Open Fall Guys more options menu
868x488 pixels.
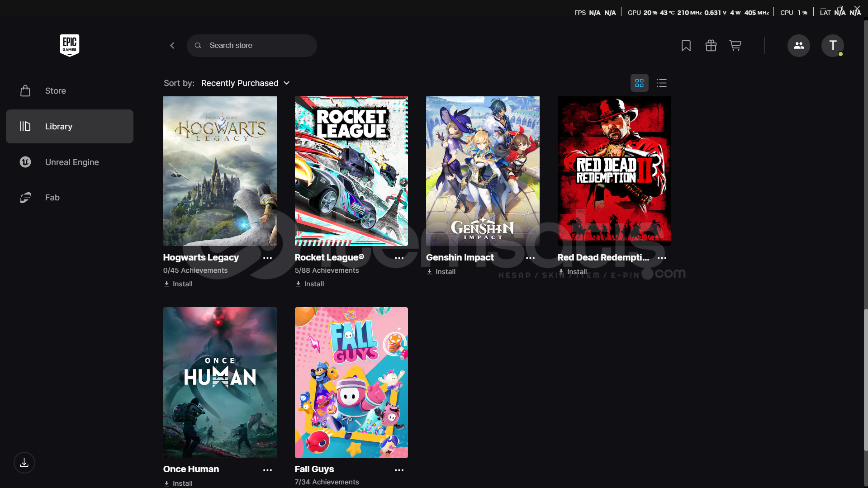(x=399, y=470)
